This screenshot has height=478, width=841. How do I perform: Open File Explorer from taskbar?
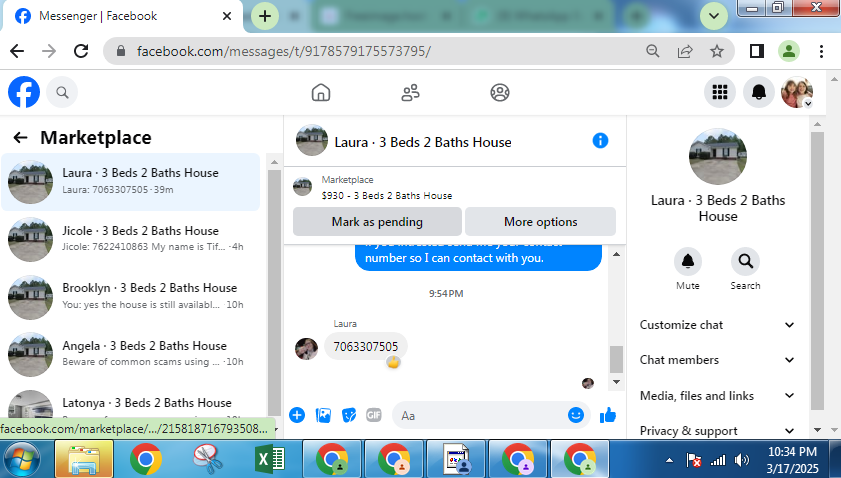pos(84,459)
